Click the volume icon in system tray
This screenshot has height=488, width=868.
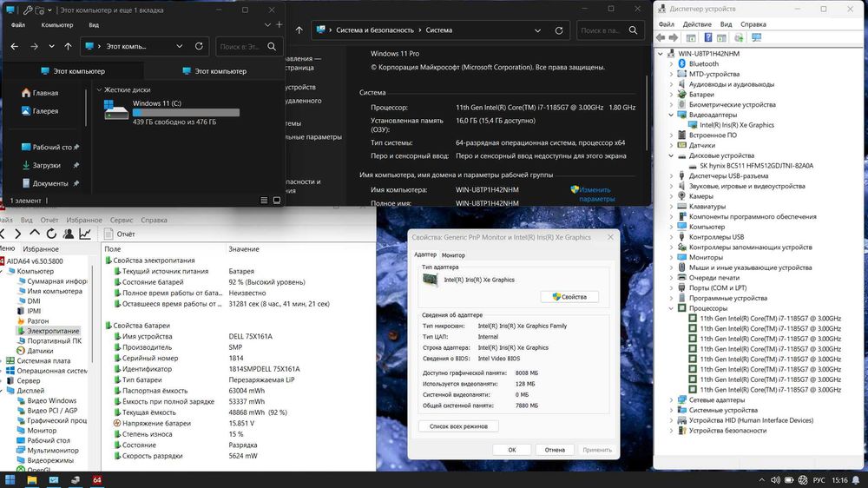coord(775,480)
